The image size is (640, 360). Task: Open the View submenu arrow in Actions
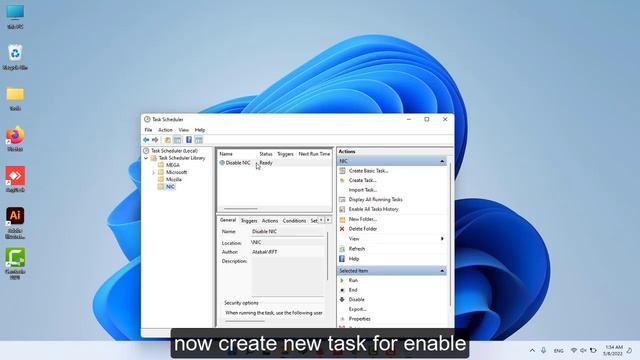(x=442, y=239)
